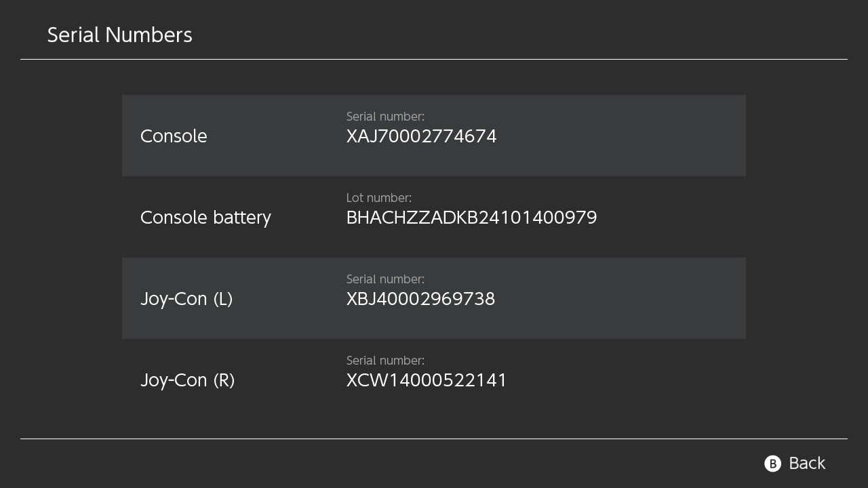Click the Serial number caption above XBJ40002969738
868x488 pixels.
point(385,279)
